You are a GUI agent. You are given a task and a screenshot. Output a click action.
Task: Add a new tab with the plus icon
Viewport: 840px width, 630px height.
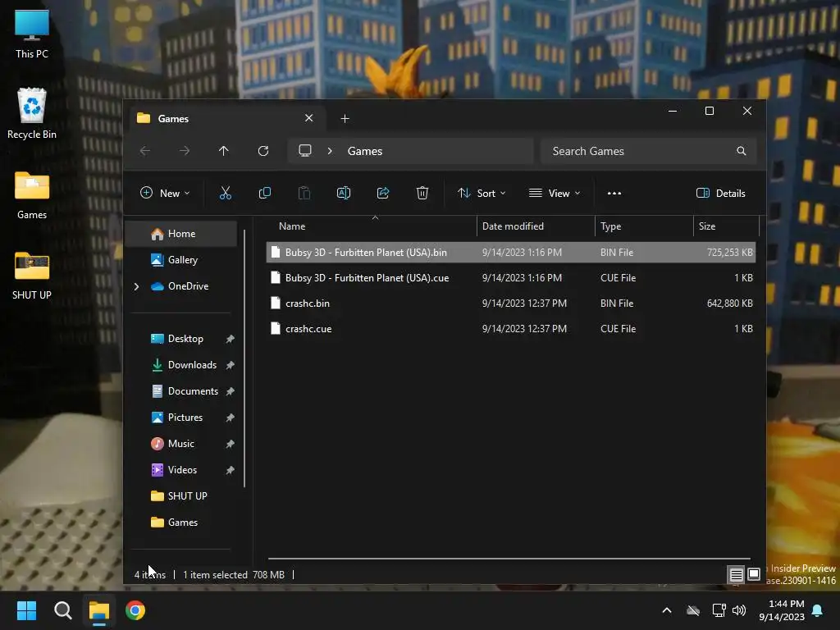click(345, 118)
